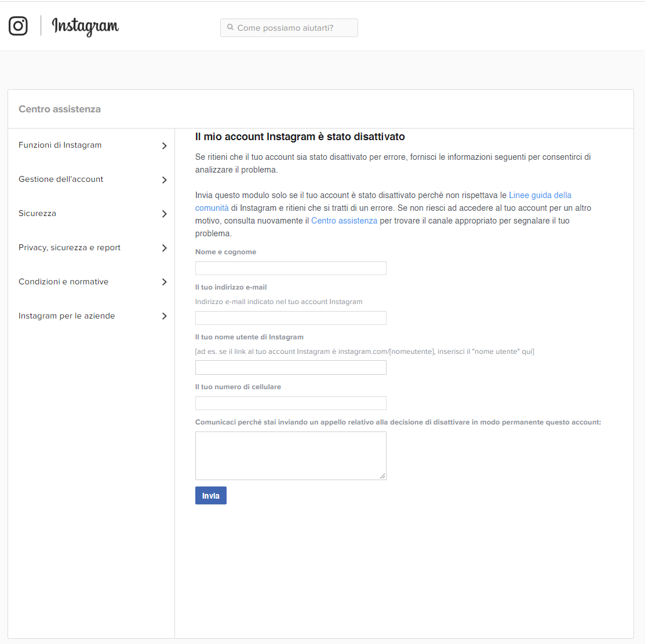The image size is (645, 644).
Task: Click the numero di cellulare field
Action: point(290,403)
